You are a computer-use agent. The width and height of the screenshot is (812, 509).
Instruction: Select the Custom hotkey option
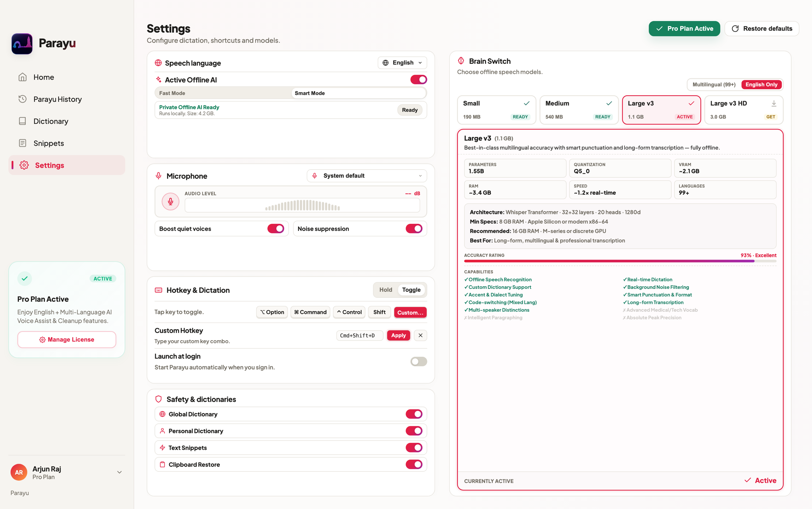[x=410, y=312]
